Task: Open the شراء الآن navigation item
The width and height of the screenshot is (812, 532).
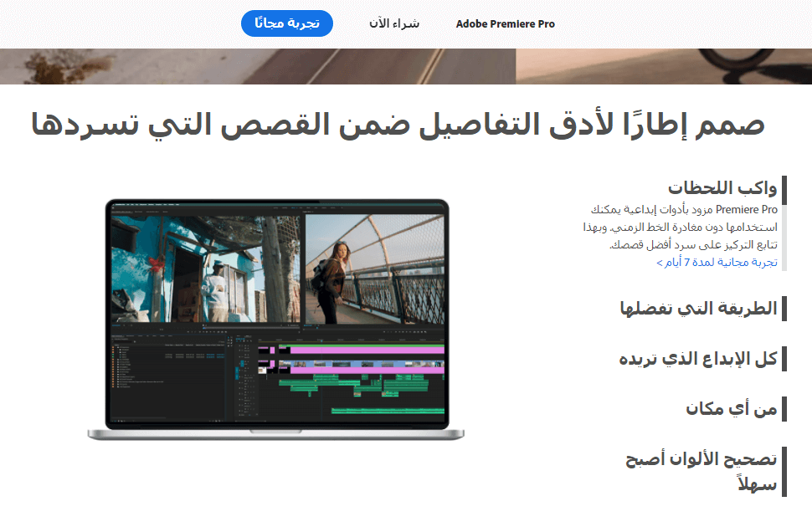Action: pos(393,24)
